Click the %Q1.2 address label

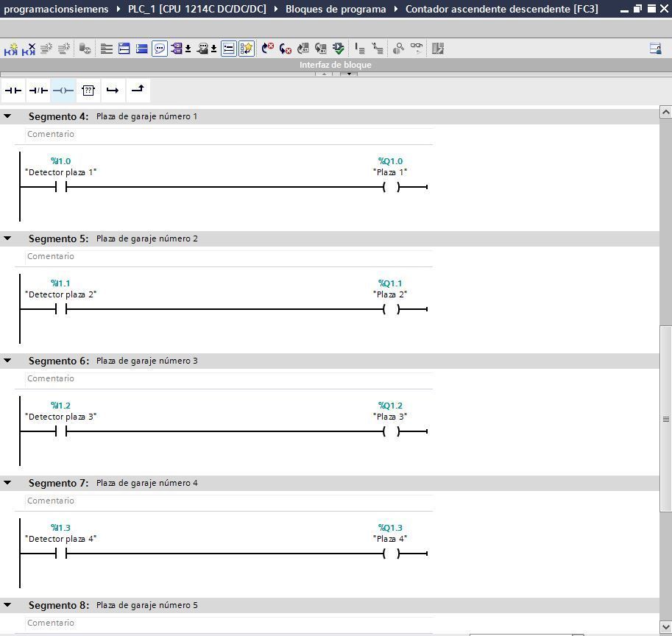click(390, 406)
